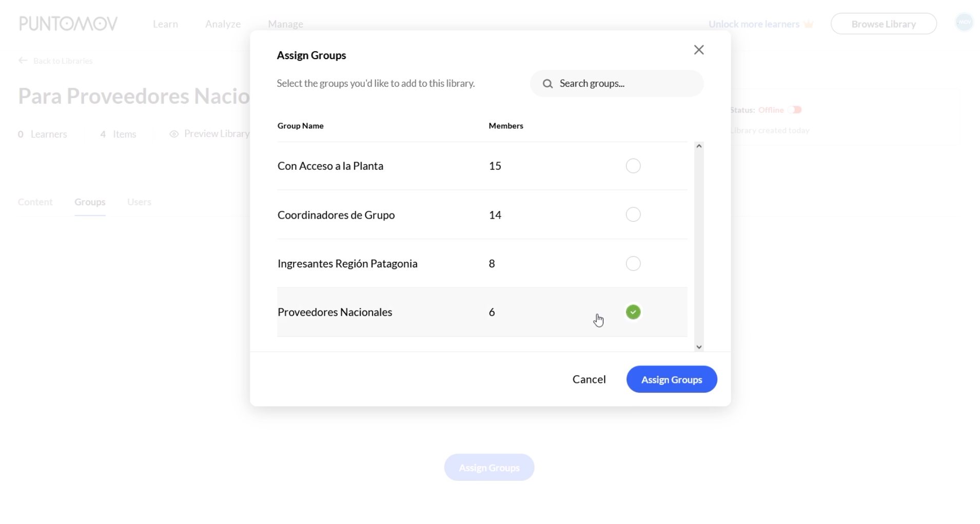Open the user avatar menu
The height and width of the screenshot is (524, 980).
coord(964,23)
